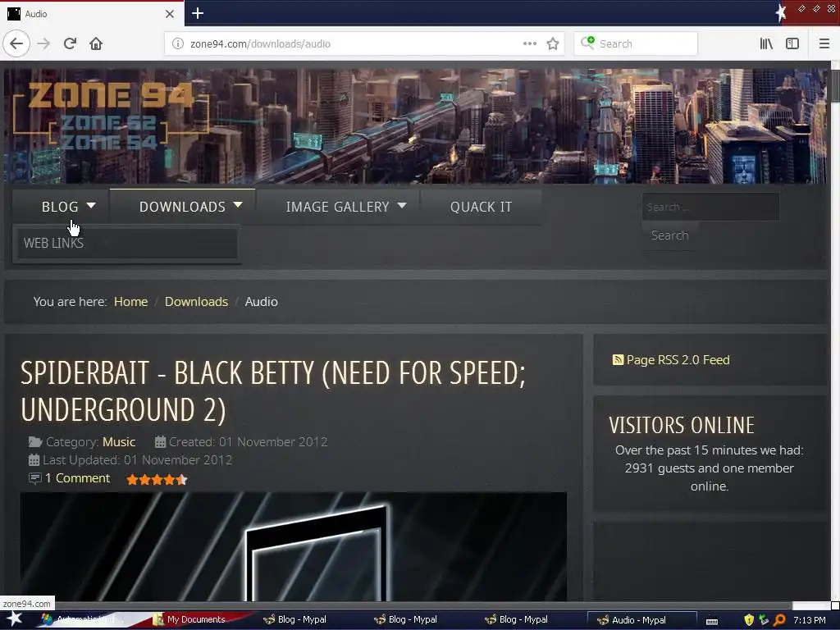Close the Audio tab
The height and width of the screenshot is (630, 840).
coord(170,14)
